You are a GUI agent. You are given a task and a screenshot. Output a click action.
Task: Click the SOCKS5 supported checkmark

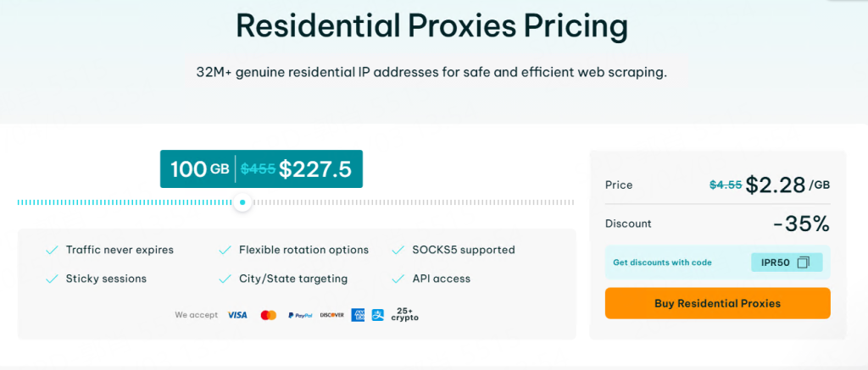[x=398, y=250]
